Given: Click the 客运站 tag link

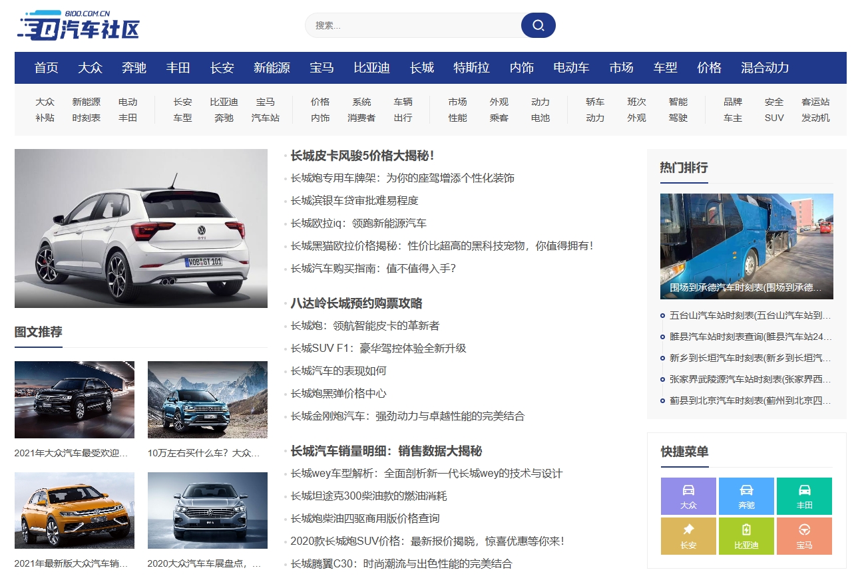Looking at the screenshot, I should [815, 102].
